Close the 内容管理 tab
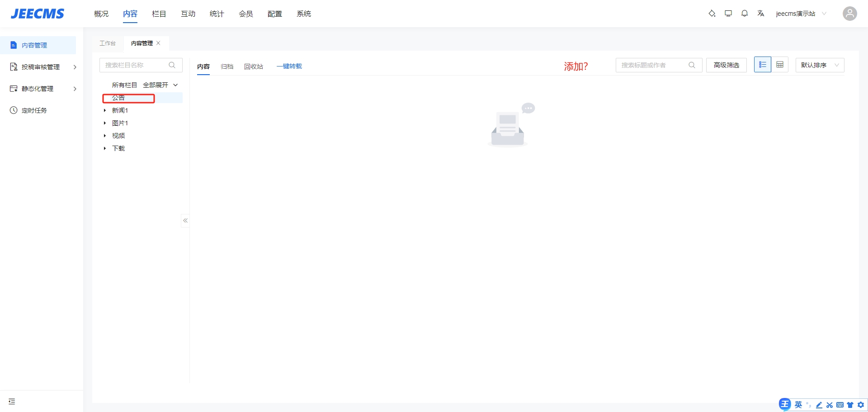 [x=158, y=43]
